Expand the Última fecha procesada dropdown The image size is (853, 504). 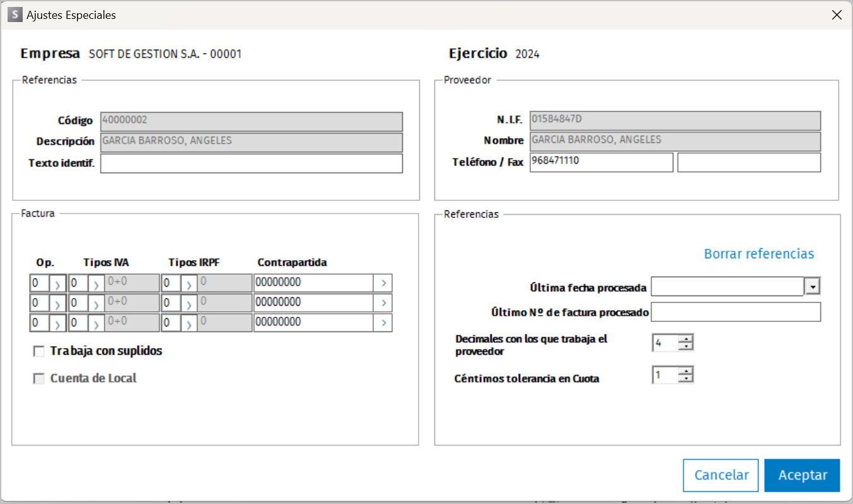point(813,287)
